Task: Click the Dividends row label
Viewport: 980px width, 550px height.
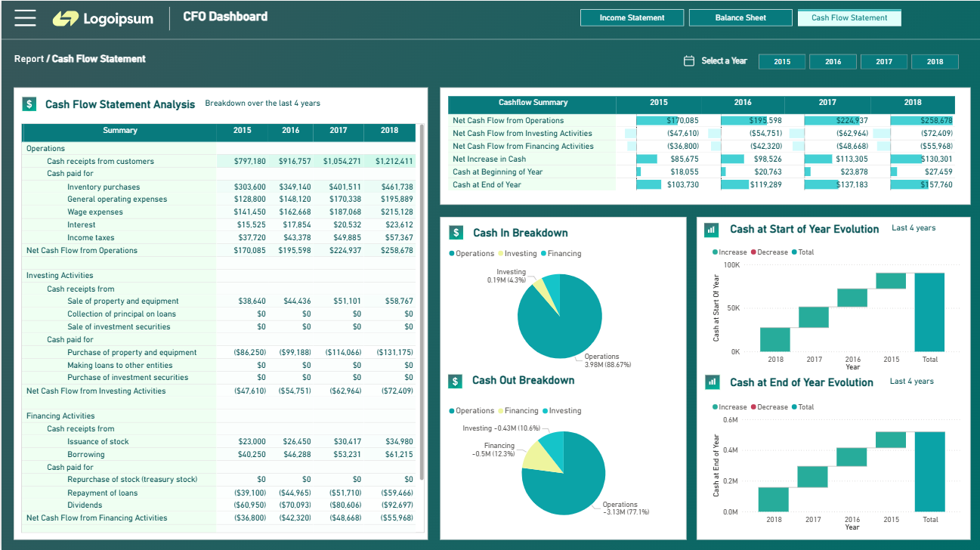Action: [x=85, y=505]
